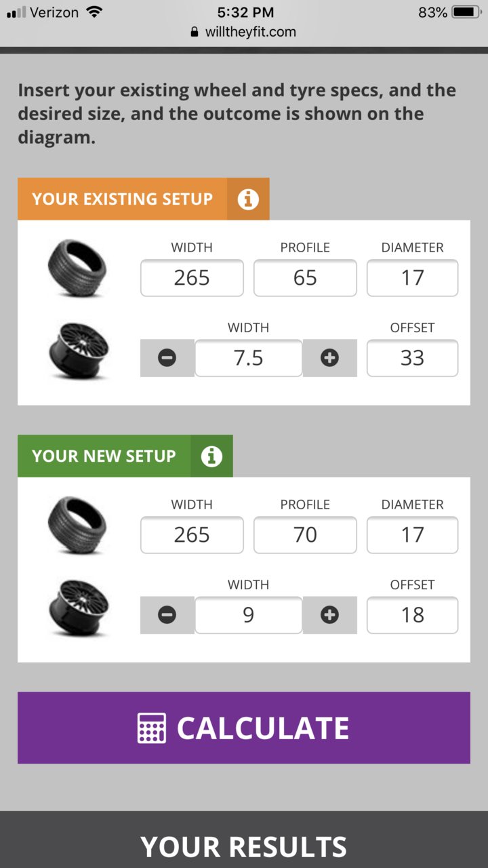Decrease existing wheel width with minus button
This screenshot has height=868, width=488.
[x=167, y=358]
